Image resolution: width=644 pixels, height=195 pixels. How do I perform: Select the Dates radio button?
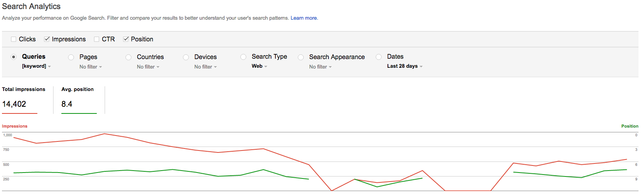pos(379,57)
